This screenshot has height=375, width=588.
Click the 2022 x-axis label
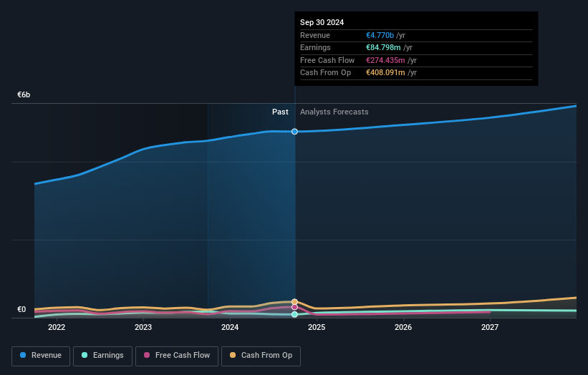[x=57, y=328]
